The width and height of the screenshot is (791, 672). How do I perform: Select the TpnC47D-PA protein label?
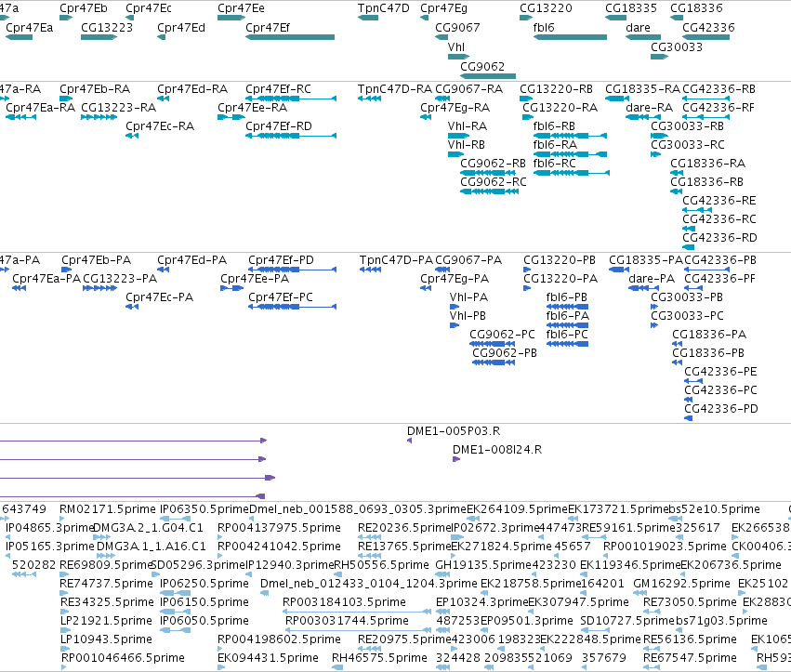(397, 260)
